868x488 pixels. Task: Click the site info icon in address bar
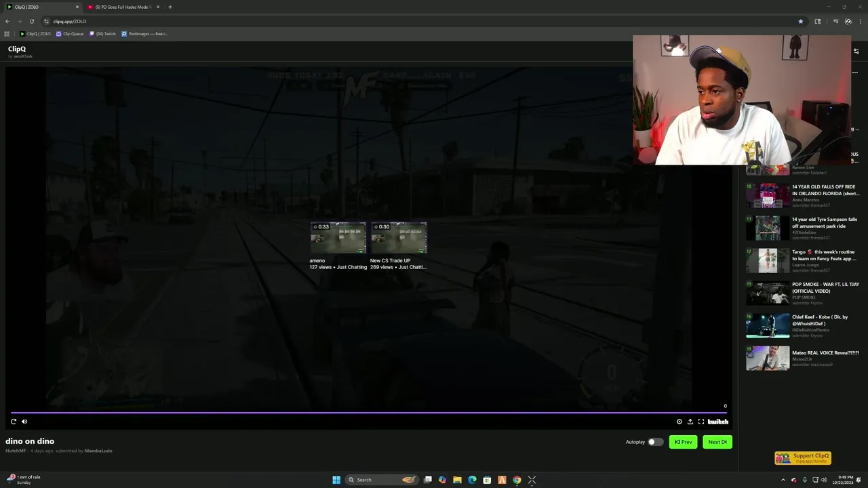tap(46, 21)
